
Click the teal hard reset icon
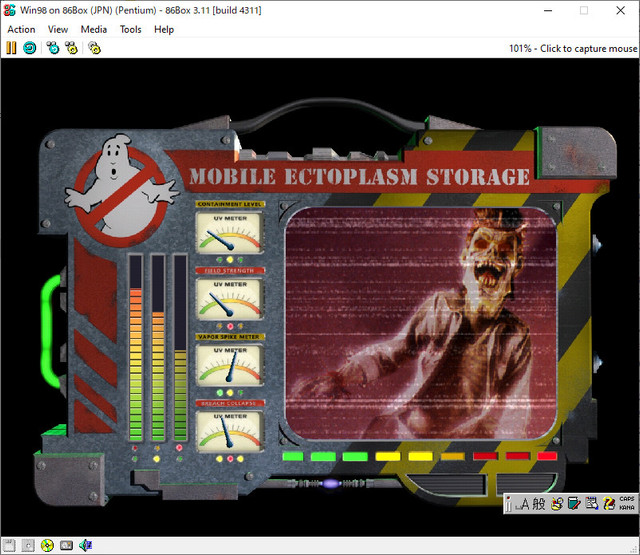pos(29,48)
